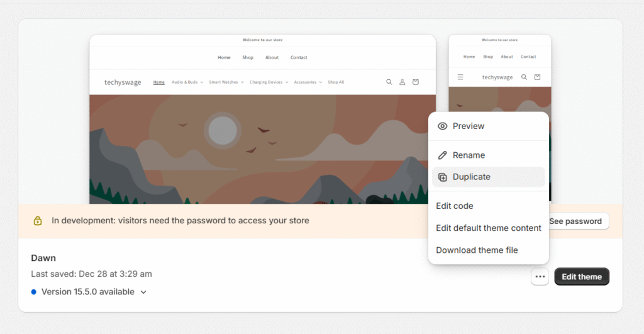This screenshot has width=644, height=334.
Task: Expand Version 15.5.0 available chevron
Action: pos(143,292)
